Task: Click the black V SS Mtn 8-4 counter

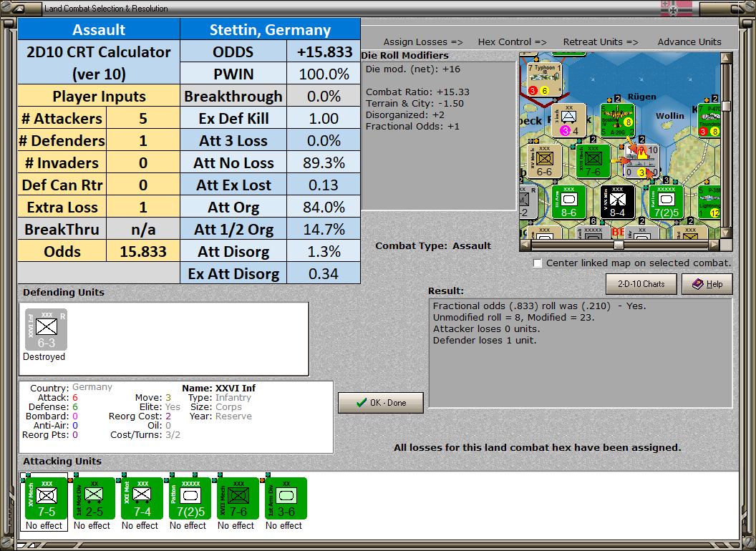Action: pos(618,202)
